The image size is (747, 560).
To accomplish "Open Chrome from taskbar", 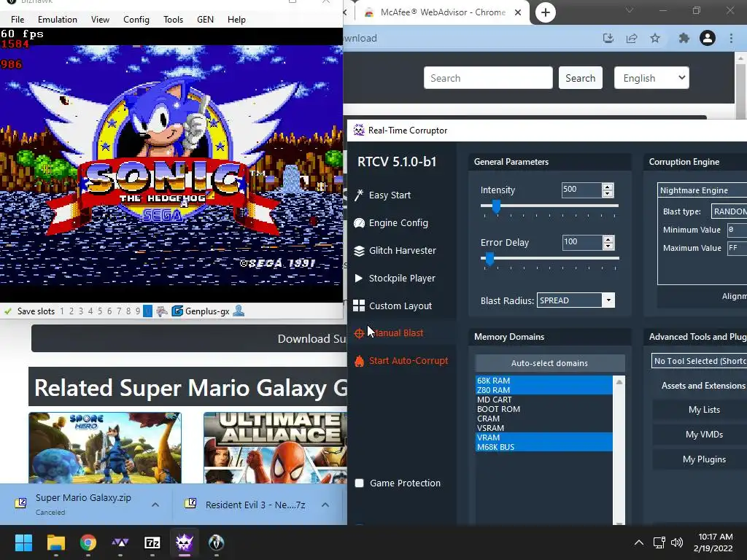I will pyautogui.click(x=88, y=542).
